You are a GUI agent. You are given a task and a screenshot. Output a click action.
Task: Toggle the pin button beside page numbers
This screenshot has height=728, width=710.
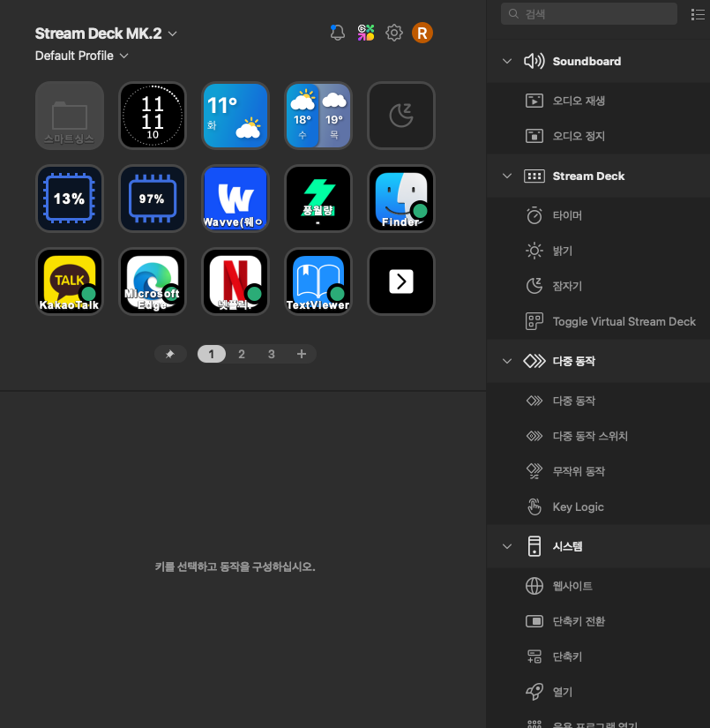click(x=170, y=354)
